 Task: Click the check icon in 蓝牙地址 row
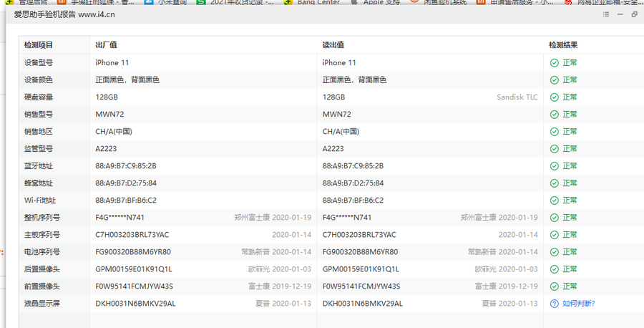point(554,166)
